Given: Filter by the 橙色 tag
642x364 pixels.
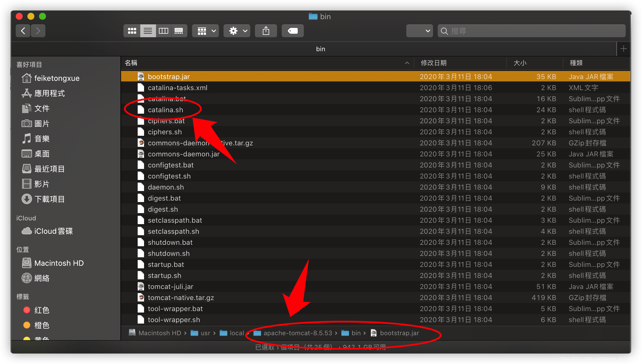Looking at the screenshot, I should 36,325.
